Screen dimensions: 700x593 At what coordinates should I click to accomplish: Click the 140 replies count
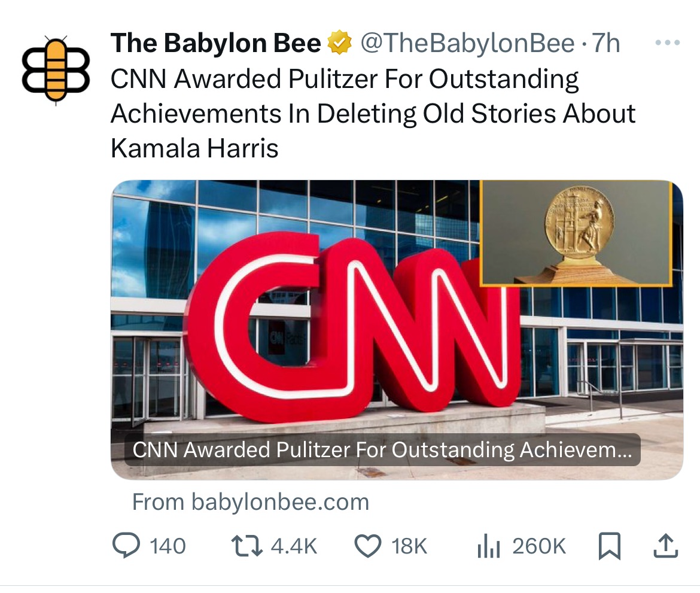[x=168, y=546]
